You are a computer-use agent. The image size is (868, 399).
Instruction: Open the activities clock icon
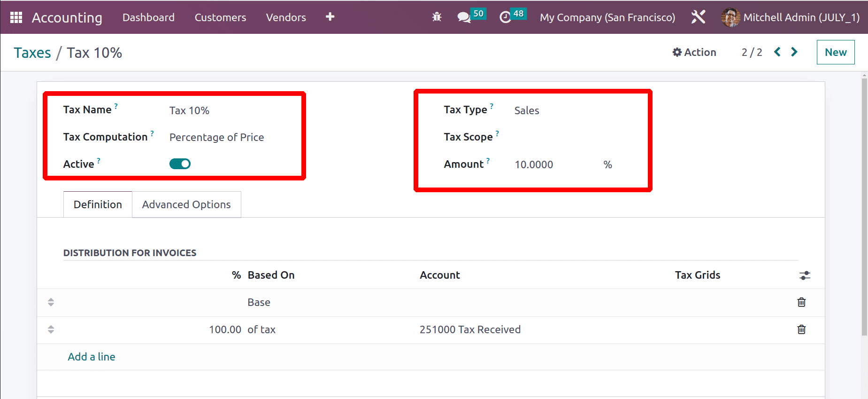tap(505, 17)
